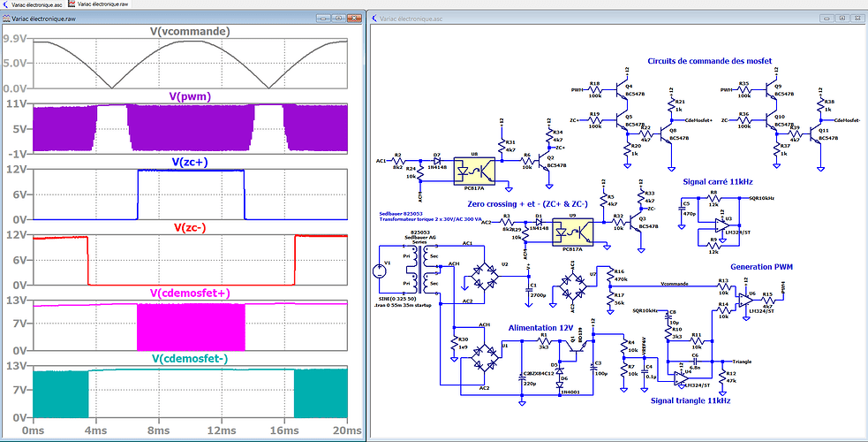The width and height of the screenshot is (868, 442).
Task: Select diode D7 1N4148
Action: tap(437, 162)
